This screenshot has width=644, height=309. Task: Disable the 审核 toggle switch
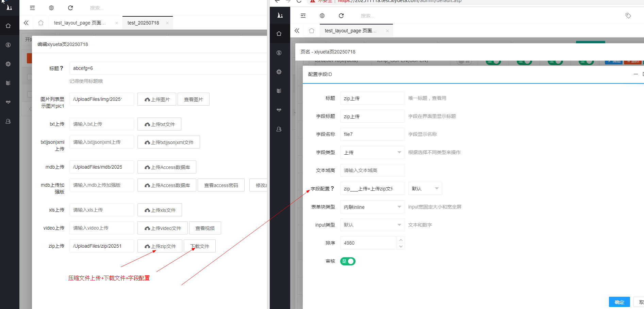pyautogui.click(x=348, y=261)
